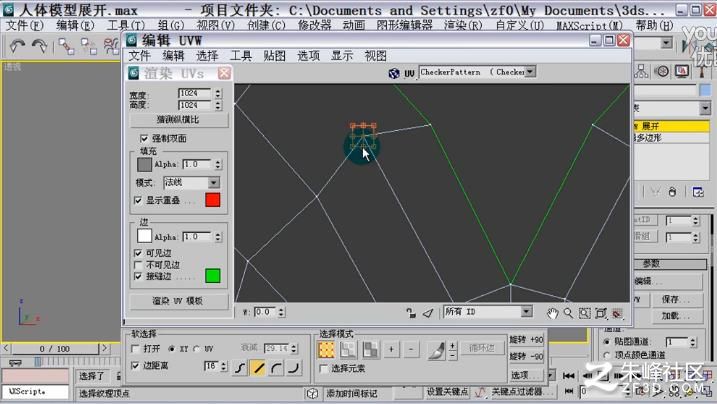Viewport: 717px width, 404px height.
Task: Open the 贴图 menu in UVW editor
Action: click(x=274, y=56)
